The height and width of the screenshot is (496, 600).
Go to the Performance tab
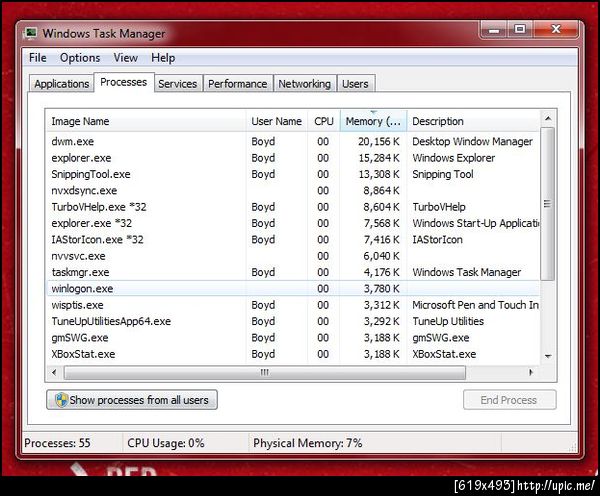point(238,83)
